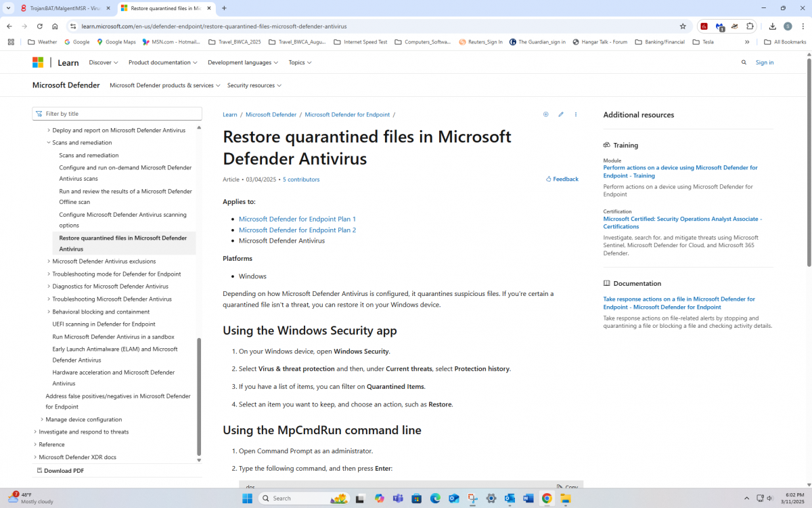Open the Chrome profile avatar
Screen dimensions: 812x508
coord(788,26)
